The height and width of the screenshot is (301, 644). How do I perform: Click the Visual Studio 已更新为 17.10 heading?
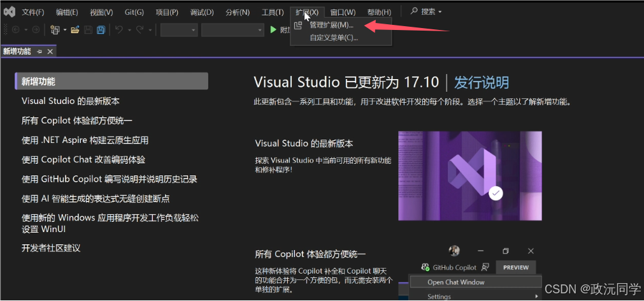click(x=347, y=82)
